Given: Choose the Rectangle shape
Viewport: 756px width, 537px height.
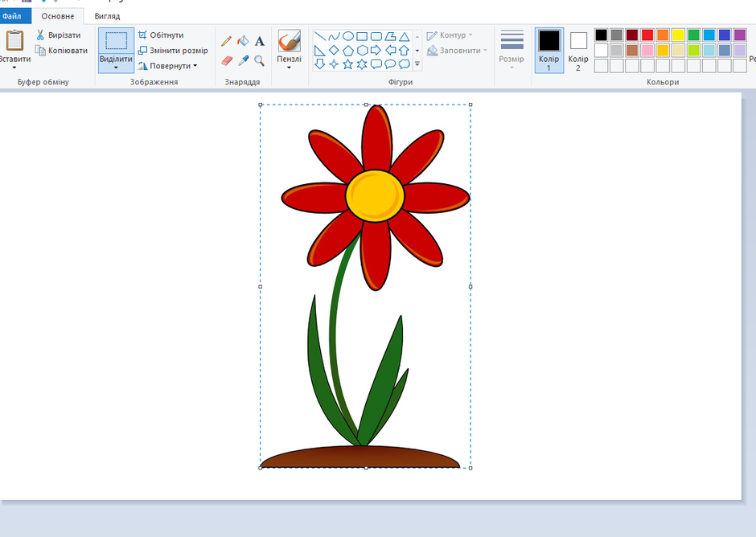Looking at the screenshot, I should (x=362, y=36).
